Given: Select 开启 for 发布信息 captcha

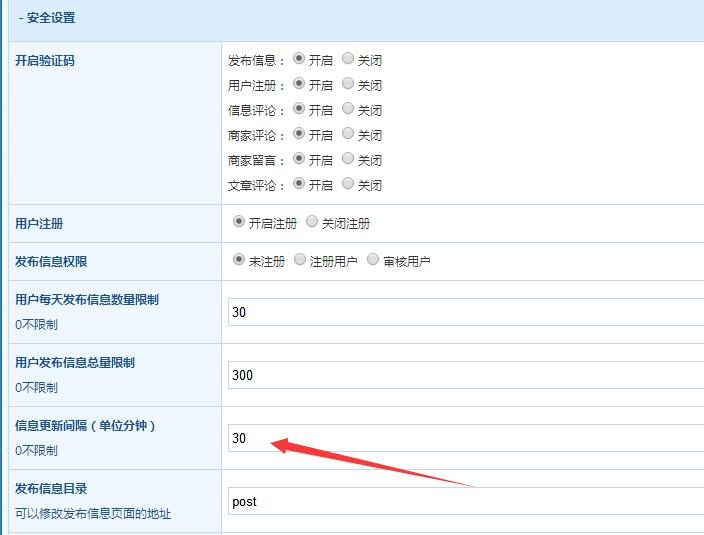Looking at the screenshot, I should tap(299, 59).
